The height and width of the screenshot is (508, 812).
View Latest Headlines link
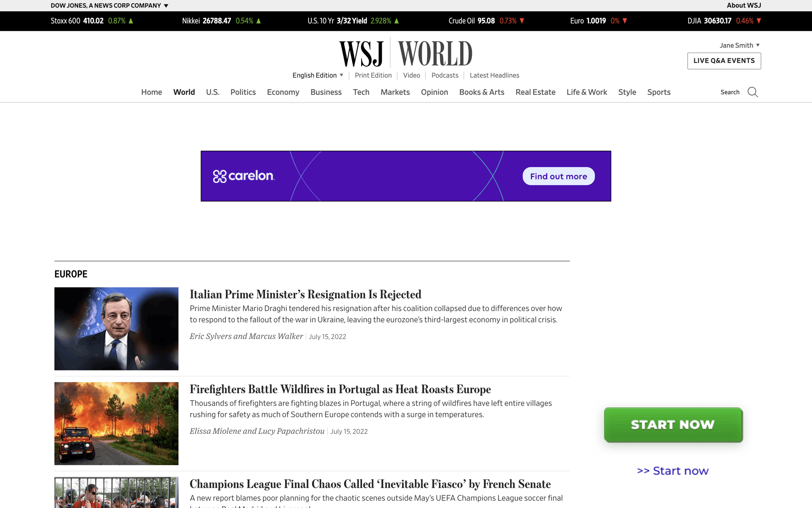[x=494, y=75]
